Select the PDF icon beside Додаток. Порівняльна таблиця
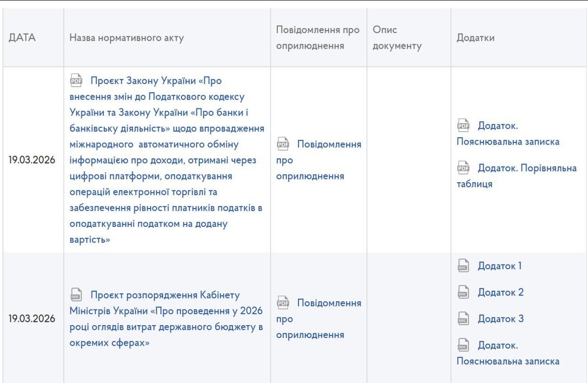 [x=464, y=167]
